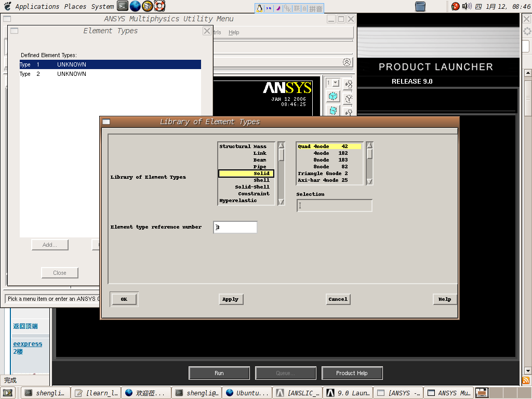The image size is (532, 399).
Task: Select Solid element category
Action: click(246, 174)
